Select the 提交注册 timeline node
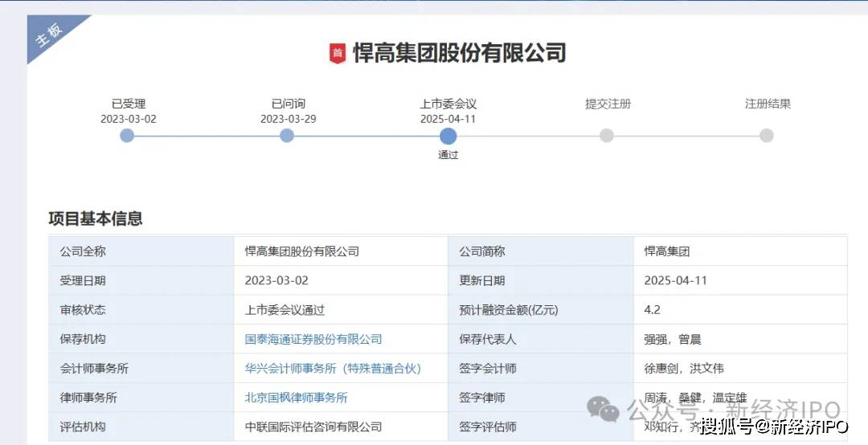Image resolution: width=868 pixels, height=445 pixels. click(x=607, y=136)
